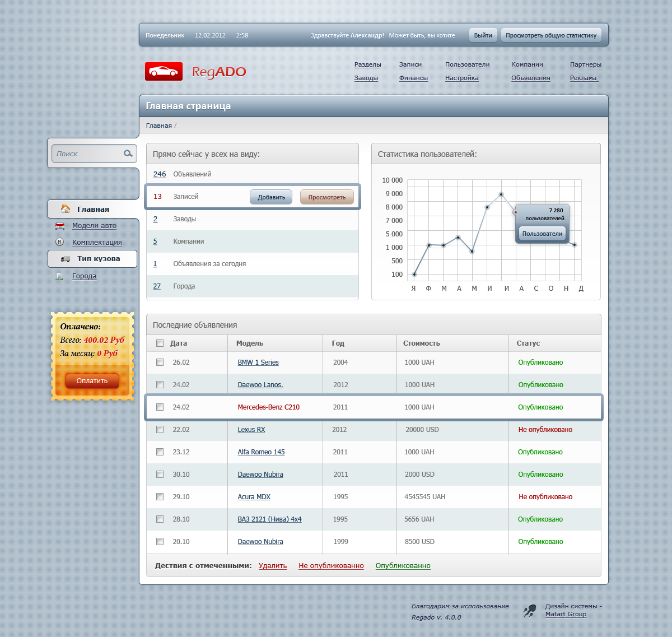Check the BMW 1 Series row checkbox

pos(160,362)
